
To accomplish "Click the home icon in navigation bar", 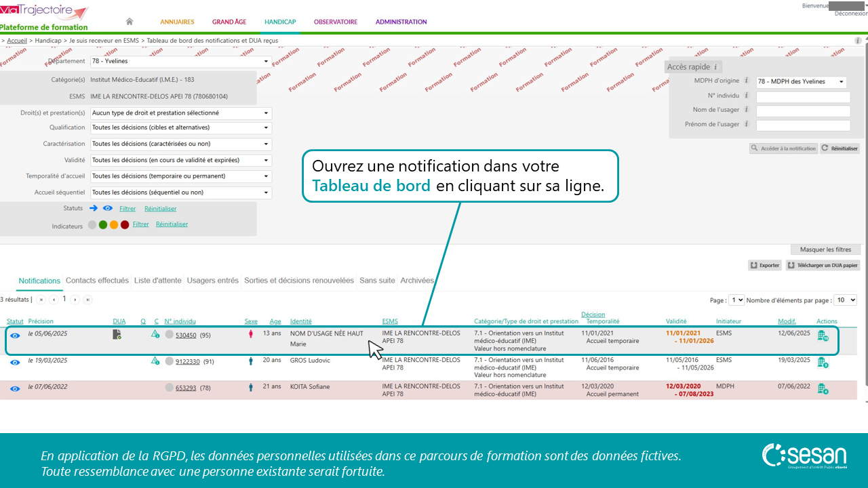I will [x=130, y=22].
